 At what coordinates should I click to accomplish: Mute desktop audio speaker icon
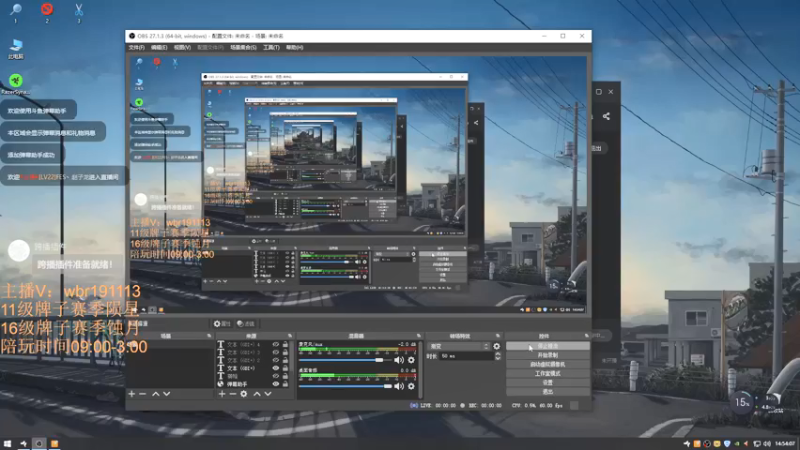click(x=399, y=386)
